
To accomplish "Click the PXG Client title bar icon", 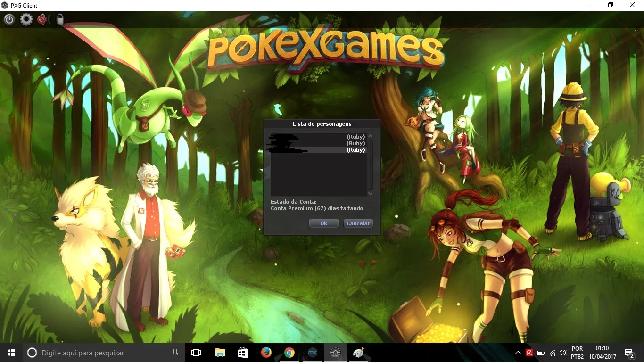I will point(5,5).
